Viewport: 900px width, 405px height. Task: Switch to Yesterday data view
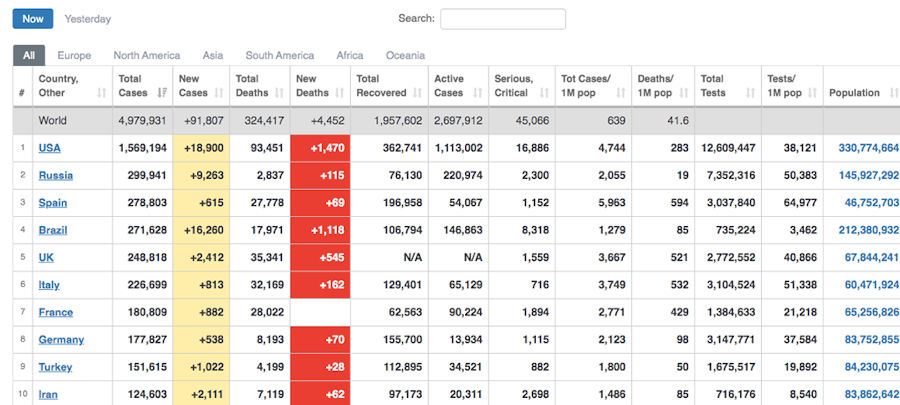click(x=88, y=19)
